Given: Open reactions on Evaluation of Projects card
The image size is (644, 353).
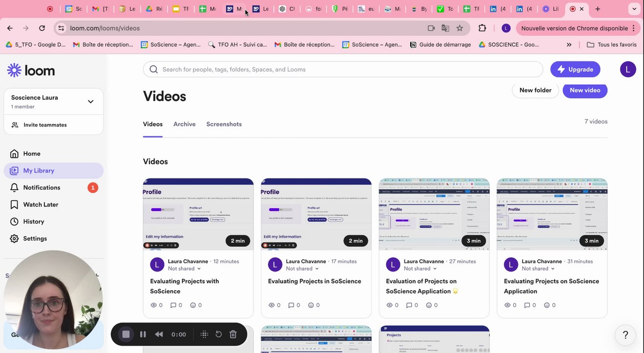Looking at the screenshot, I should click(432, 305).
